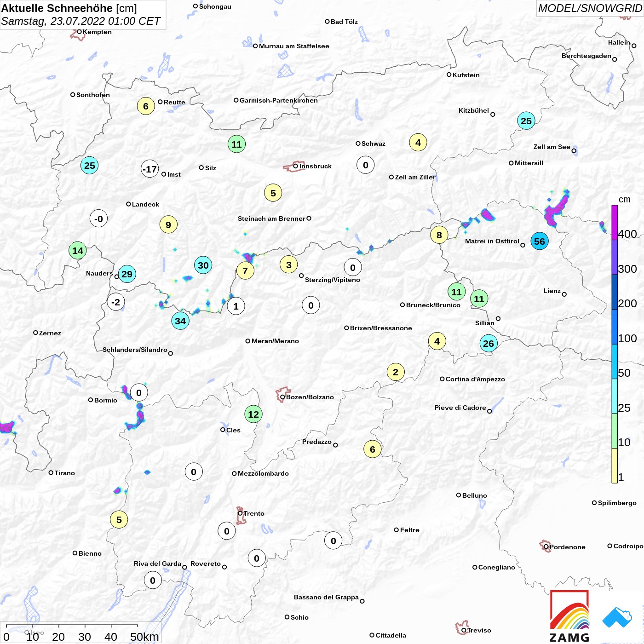Click the Cortina d'Ampezzo label
This screenshot has width=644, height=644.
tap(475, 379)
